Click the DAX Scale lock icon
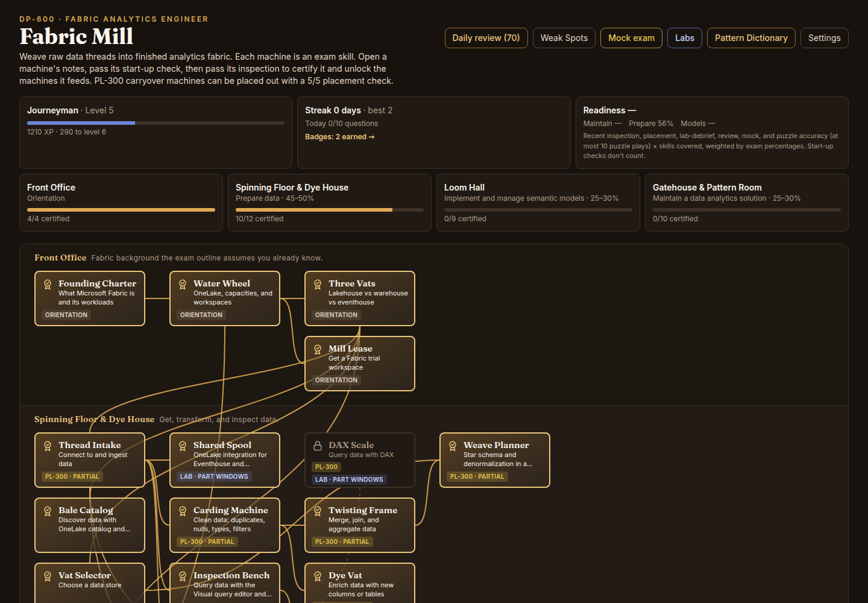 318,446
